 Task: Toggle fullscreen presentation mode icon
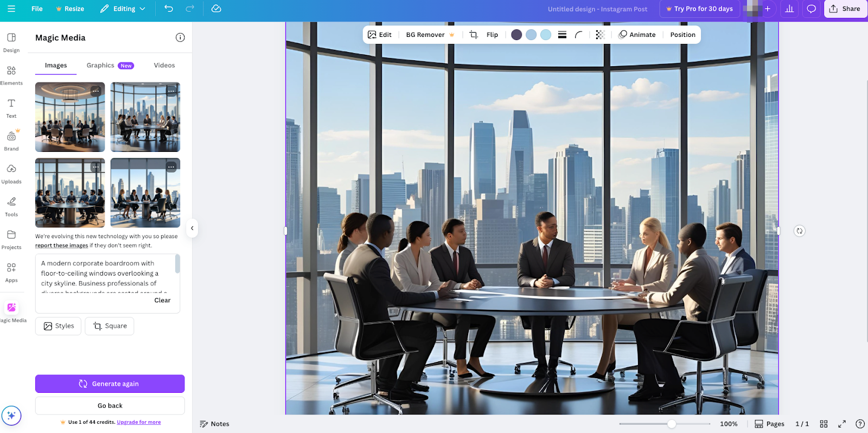(842, 424)
